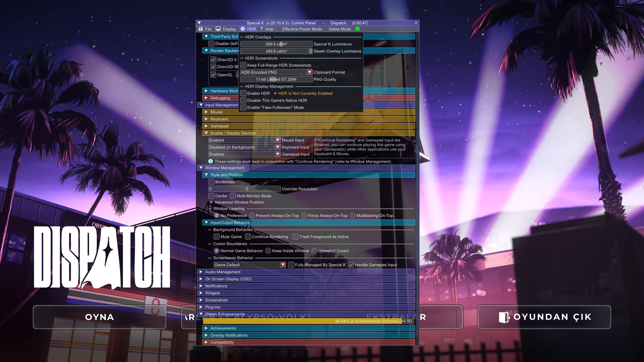The width and height of the screenshot is (644, 362).
Task: Open the Screensaver Behavior Game Default dropdown
Action: pyautogui.click(x=283, y=265)
